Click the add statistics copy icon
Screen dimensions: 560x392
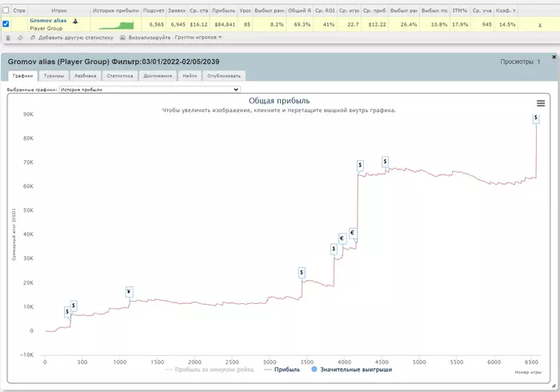33,38
